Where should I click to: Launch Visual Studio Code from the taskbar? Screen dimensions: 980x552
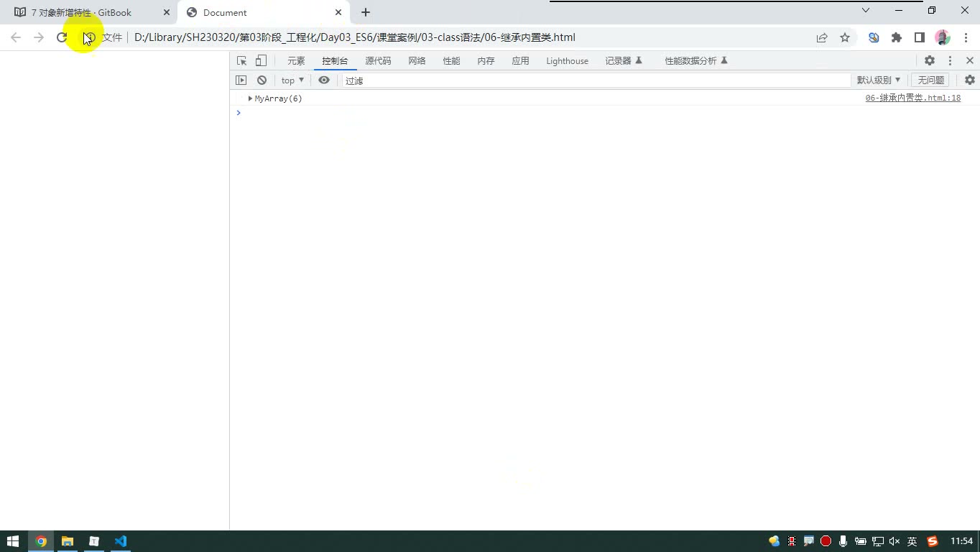coord(121,541)
